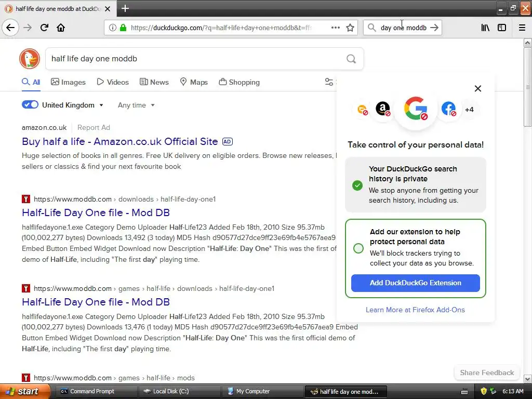Image resolution: width=532 pixels, height=399 pixels.
Task: Click the blocked Facebook tracker icon
Action: pos(448,109)
